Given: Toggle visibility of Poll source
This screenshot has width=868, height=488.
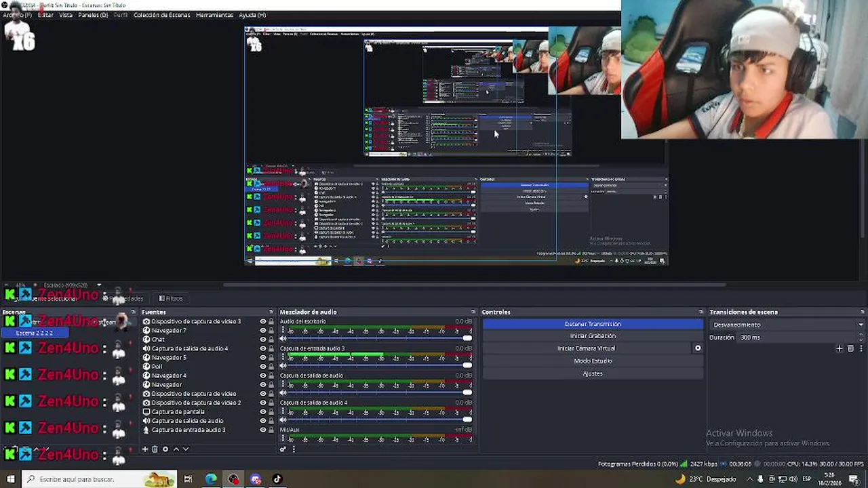Looking at the screenshot, I should tap(262, 366).
